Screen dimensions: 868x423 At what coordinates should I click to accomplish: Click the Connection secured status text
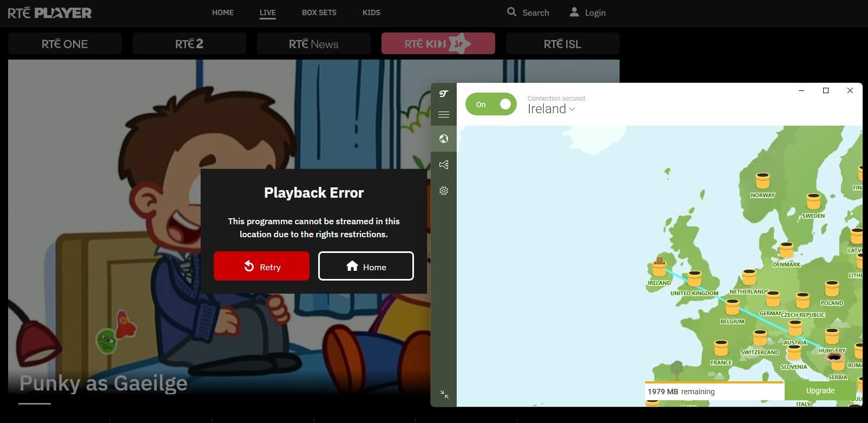pyautogui.click(x=556, y=99)
